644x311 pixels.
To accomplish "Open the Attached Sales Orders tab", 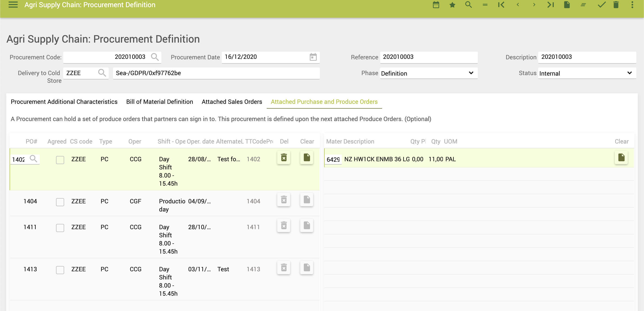I will pos(232,102).
